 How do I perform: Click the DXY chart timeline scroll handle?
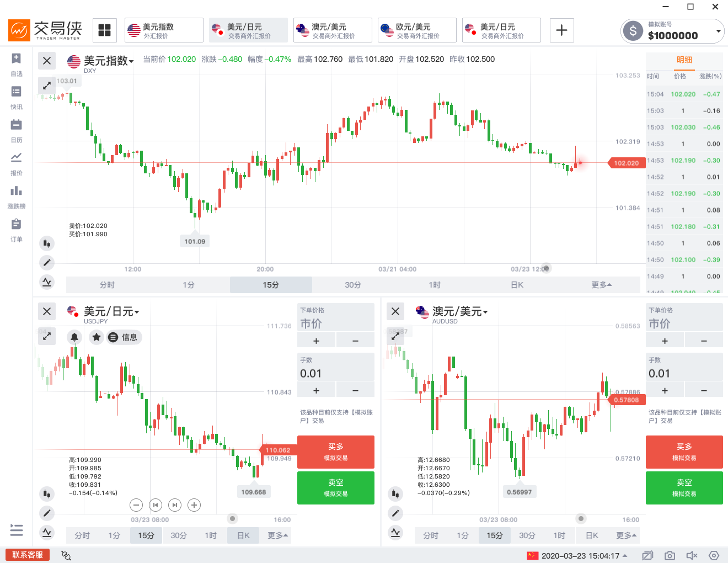pos(545,268)
